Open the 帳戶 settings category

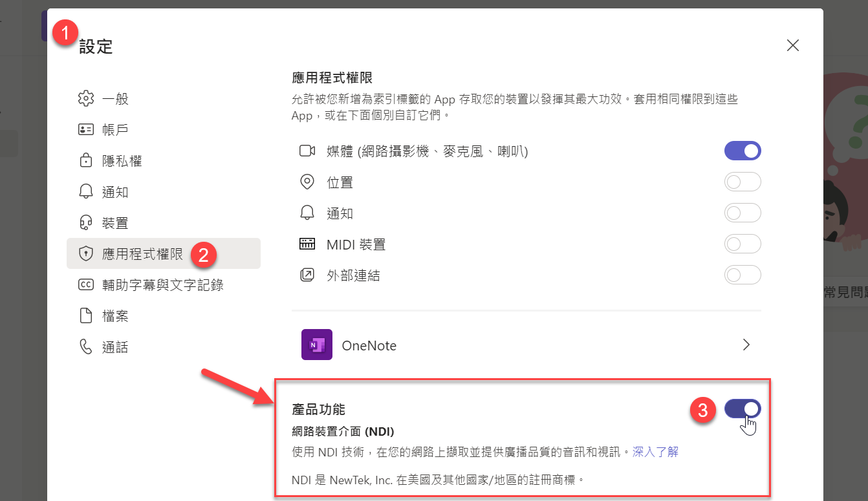point(164,130)
